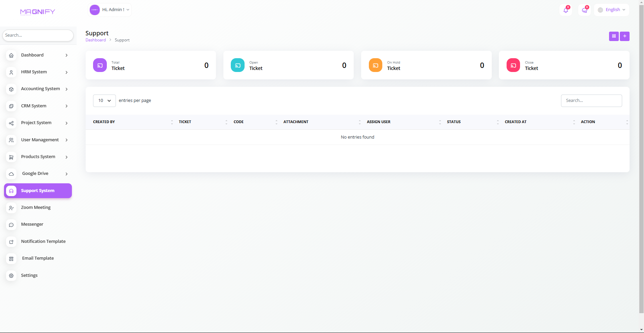Click the Accounting System box icon
The width and height of the screenshot is (644, 333).
(11, 89)
